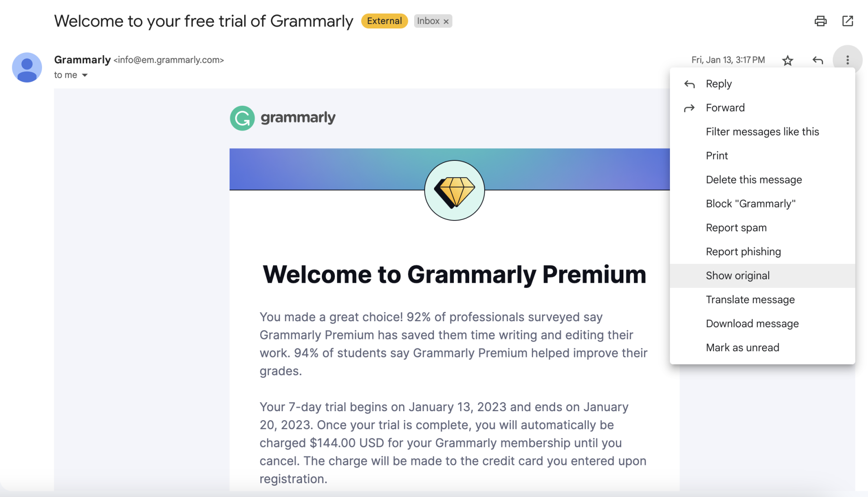
Task: Click the reply arrow icon
Action: point(817,60)
